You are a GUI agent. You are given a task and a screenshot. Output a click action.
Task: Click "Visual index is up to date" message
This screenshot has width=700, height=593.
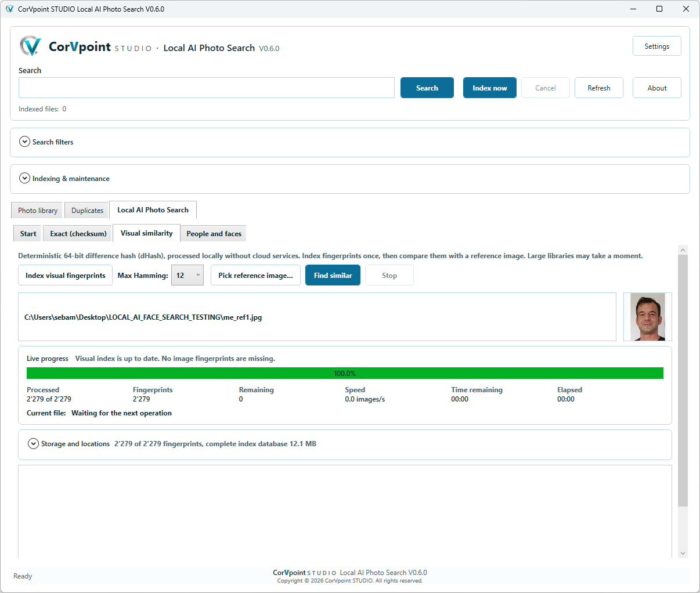(x=175, y=358)
